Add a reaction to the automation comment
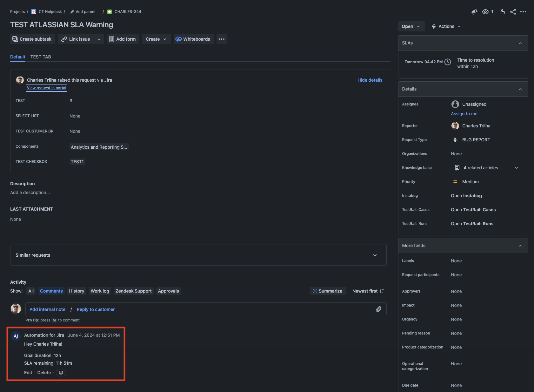Screen dimensions: 534x392 [x=61, y=373]
